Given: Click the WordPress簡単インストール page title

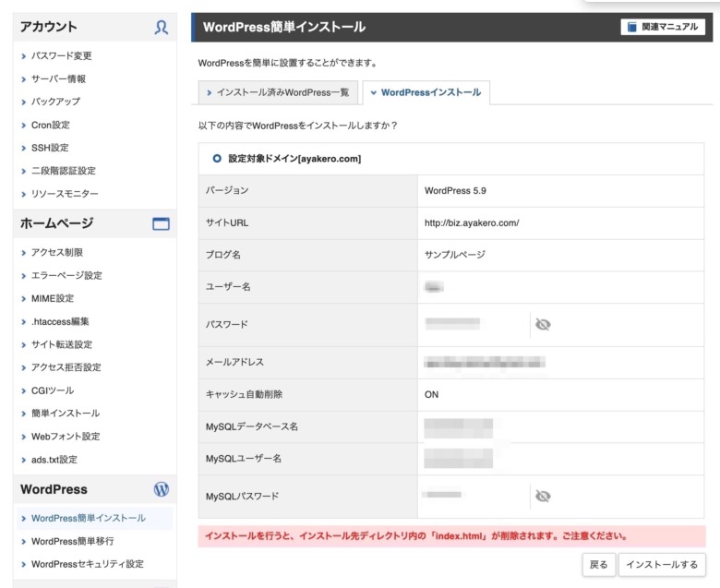Looking at the screenshot, I should (284, 27).
